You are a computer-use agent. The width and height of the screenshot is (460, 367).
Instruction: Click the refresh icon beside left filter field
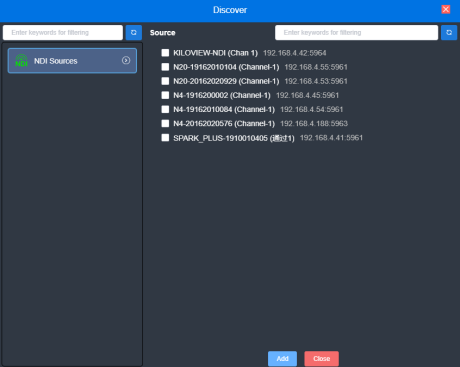(x=134, y=33)
